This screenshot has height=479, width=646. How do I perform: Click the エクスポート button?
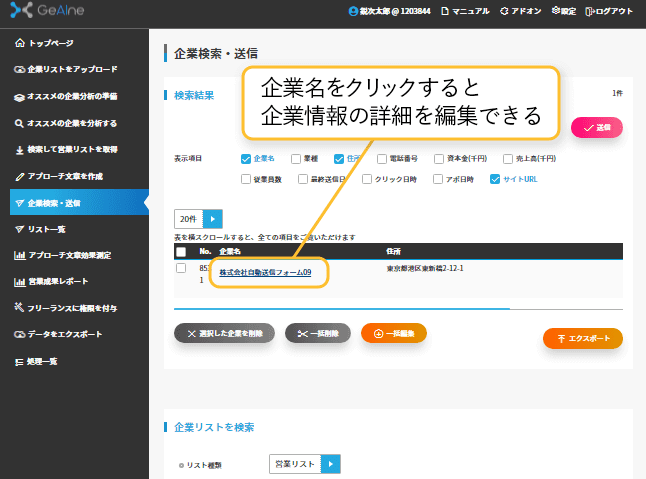point(583,339)
